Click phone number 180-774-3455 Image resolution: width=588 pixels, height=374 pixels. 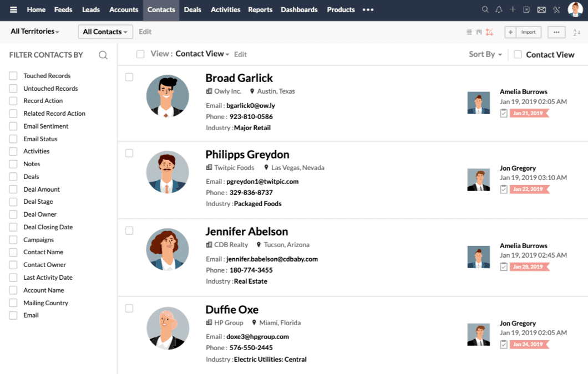coord(251,270)
